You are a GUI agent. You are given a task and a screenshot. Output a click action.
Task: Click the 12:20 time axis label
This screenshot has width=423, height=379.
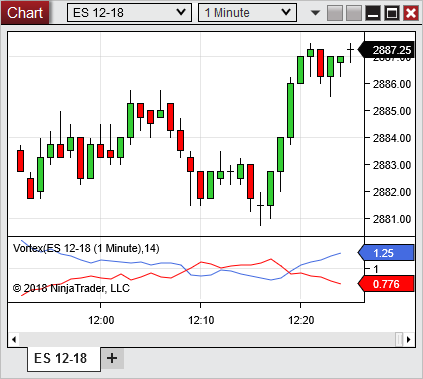click(x=301, y=320)
